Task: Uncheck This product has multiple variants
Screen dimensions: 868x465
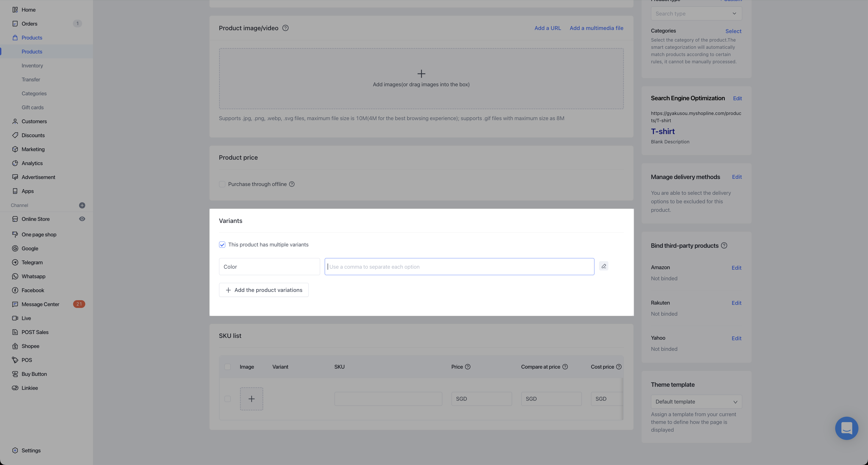Action: pos(222,245)
